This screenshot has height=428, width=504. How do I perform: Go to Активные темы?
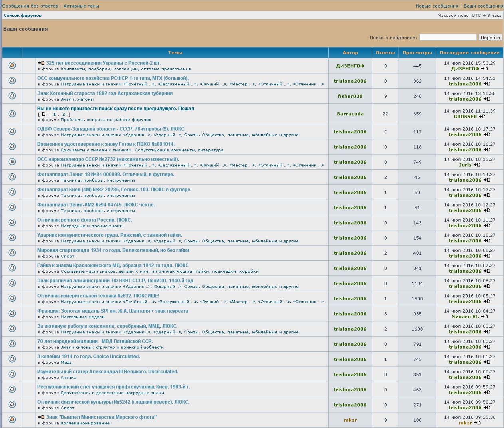[81, 6]
